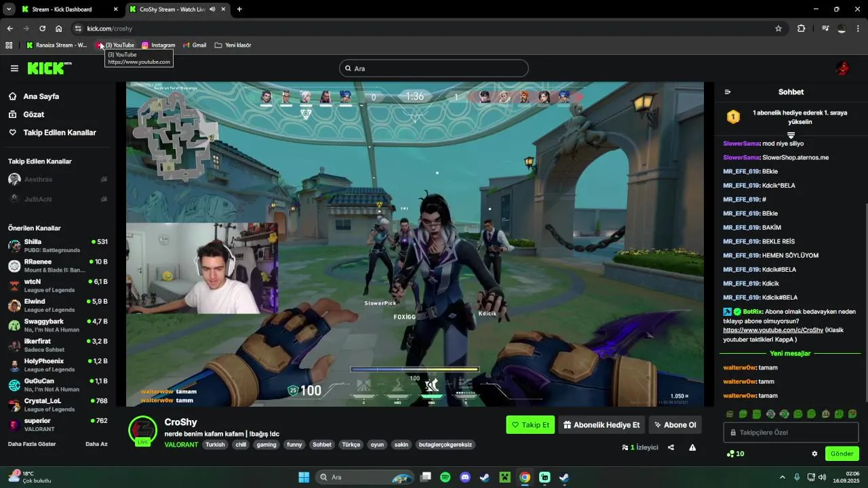This screenshot has width=868, height=488.
Task: Open chat settings gear icon
Action: (x=814, y=454)
